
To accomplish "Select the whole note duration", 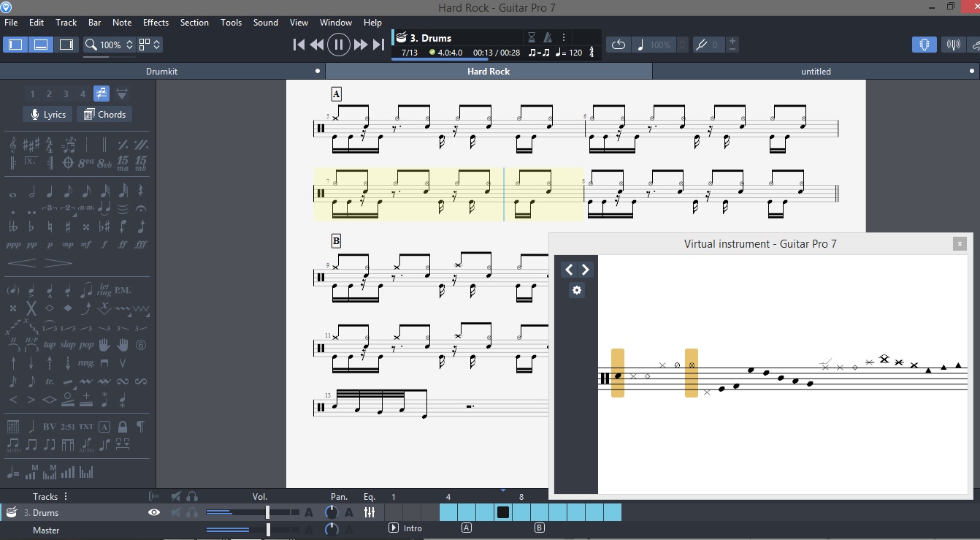I will pyautogui.click(x=13, y=194).
